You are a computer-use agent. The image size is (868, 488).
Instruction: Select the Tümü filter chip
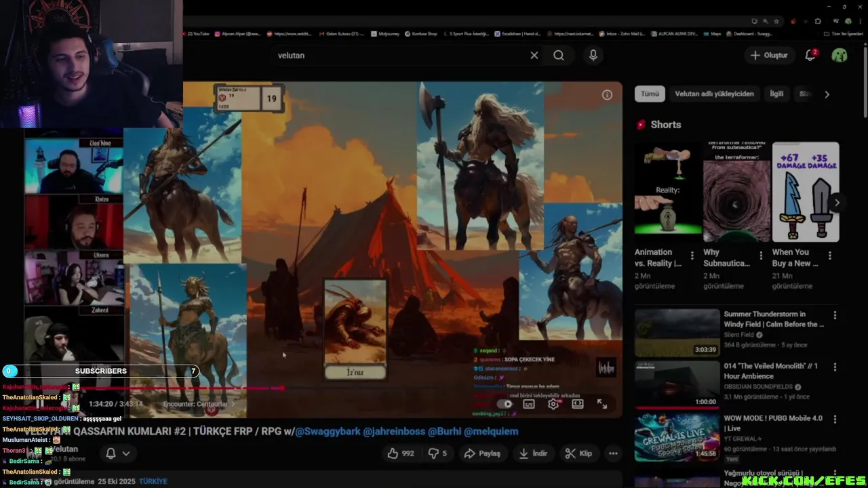650,94
